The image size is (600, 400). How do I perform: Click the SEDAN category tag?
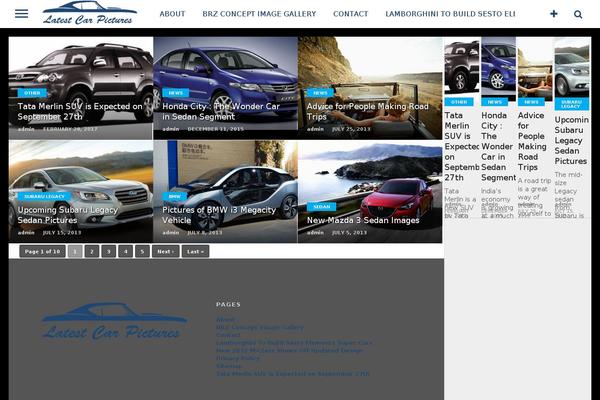321,207
